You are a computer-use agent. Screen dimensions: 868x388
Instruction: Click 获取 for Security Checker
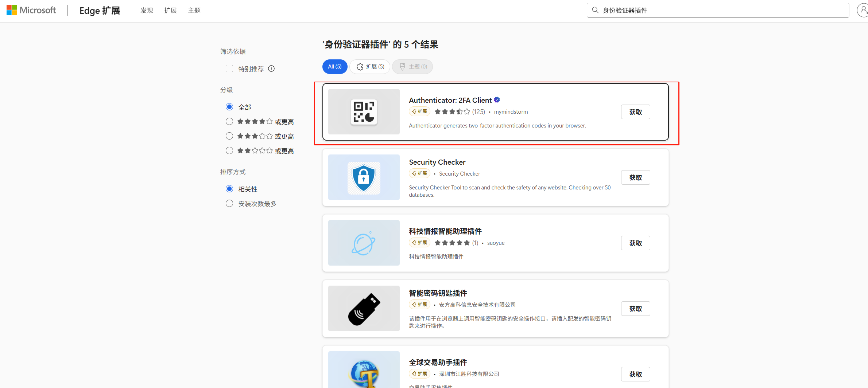click(x=636, y=177)
